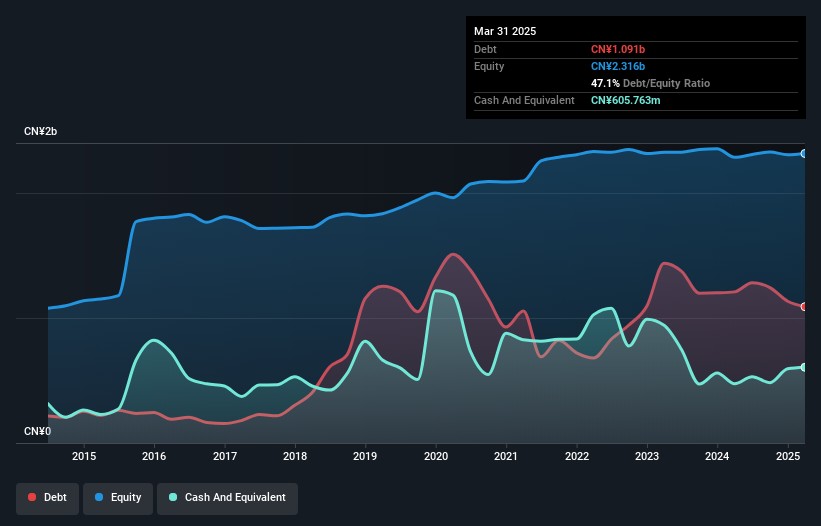821x526 pixels.
Task: Click the CN¥0 y-axis label
Action: [38, 431]
